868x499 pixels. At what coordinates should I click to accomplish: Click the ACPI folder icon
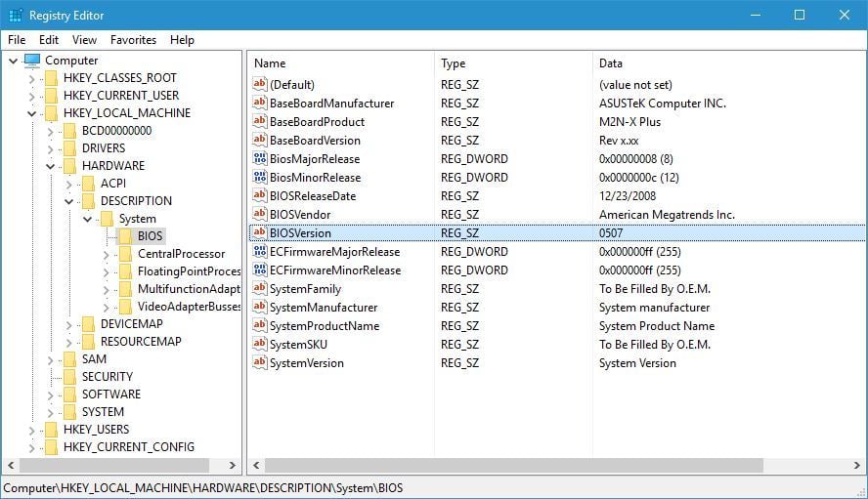coord(88,184)
